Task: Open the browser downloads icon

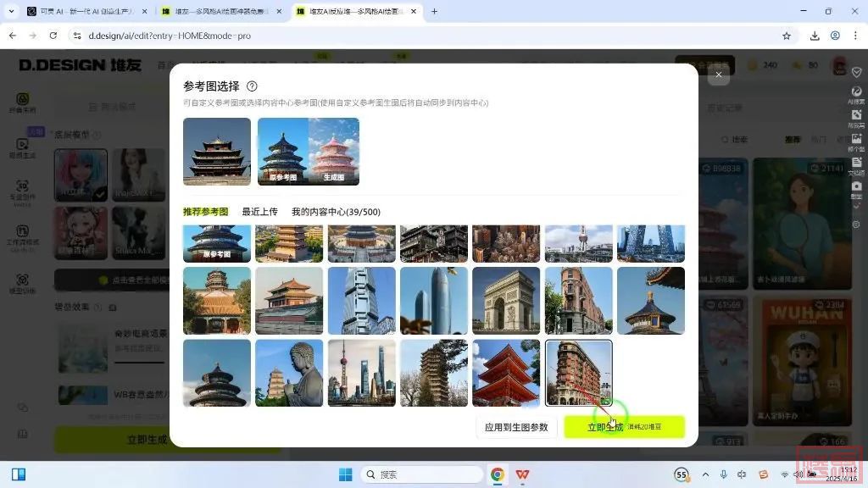Action: point(815,36)
